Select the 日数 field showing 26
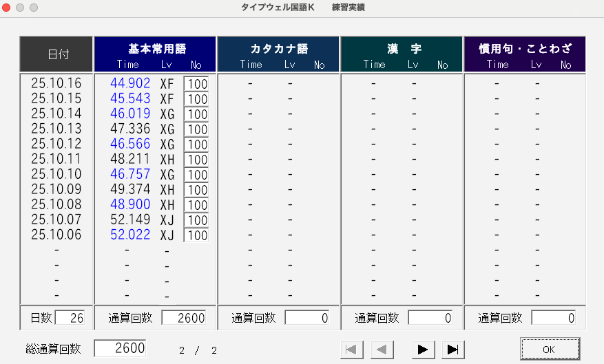 (x=70, y=318)
